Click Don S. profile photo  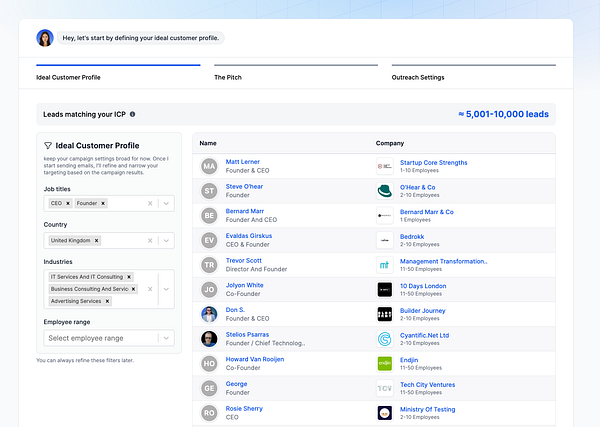209,314
